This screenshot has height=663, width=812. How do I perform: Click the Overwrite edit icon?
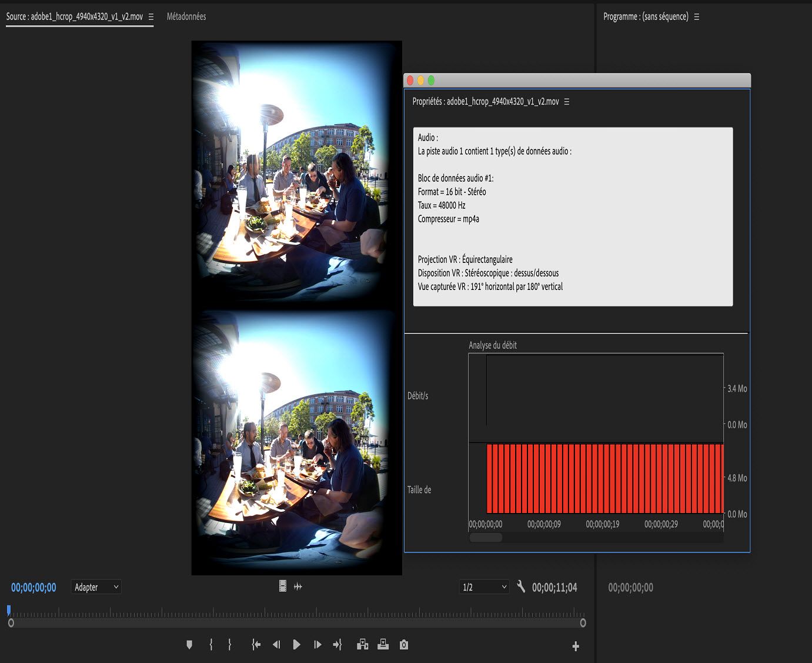[383, 645]
